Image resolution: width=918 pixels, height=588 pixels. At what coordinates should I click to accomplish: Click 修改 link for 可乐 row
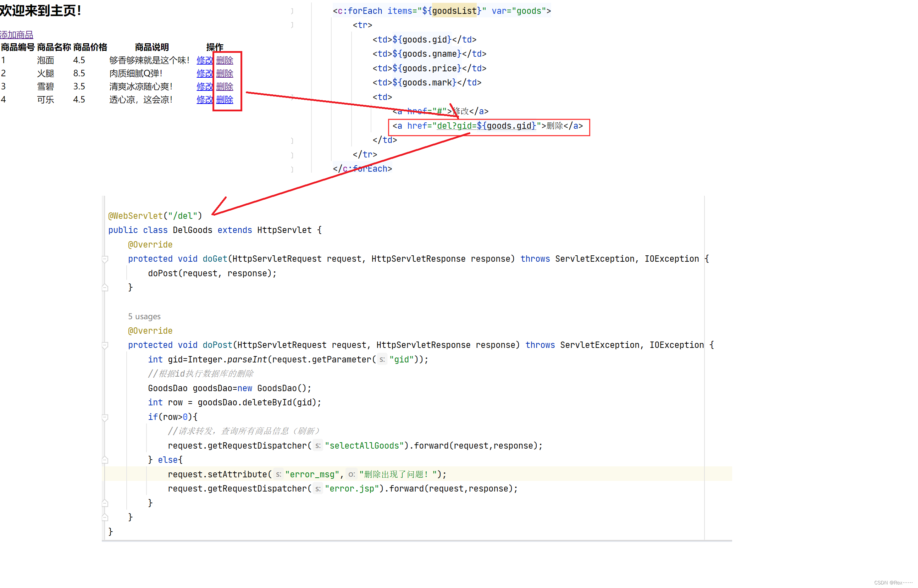click(x=204, y=100)
